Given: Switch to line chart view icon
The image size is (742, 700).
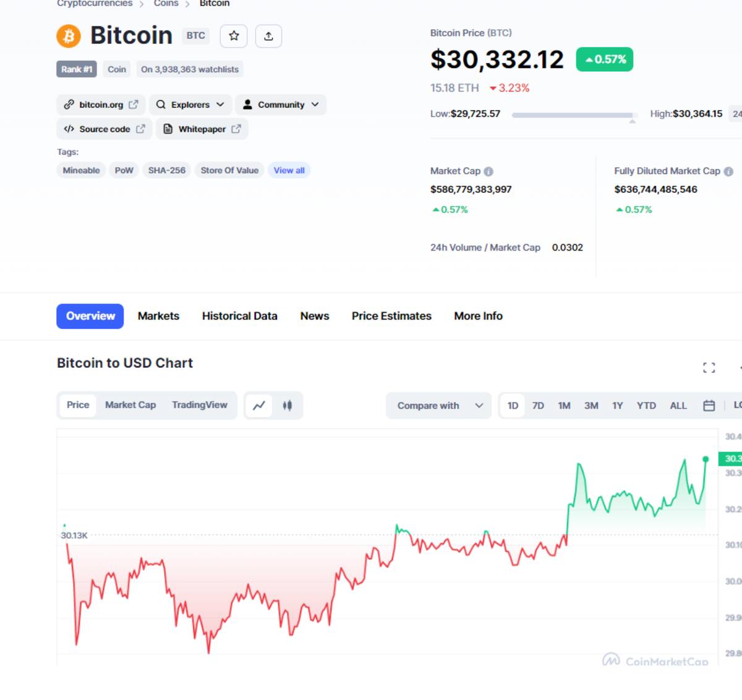Looking at the screenshot, I should 259,406.
